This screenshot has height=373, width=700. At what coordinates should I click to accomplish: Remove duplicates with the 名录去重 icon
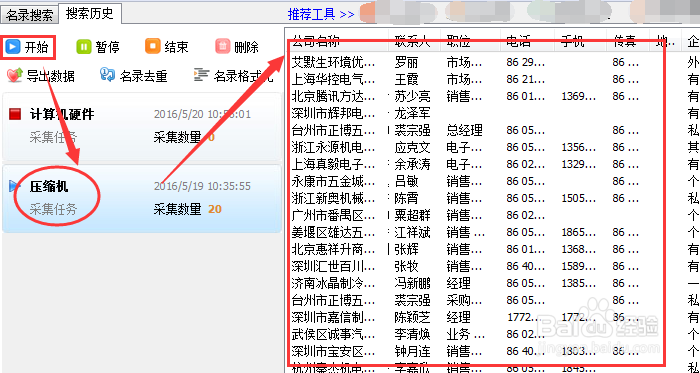(107, 75)
